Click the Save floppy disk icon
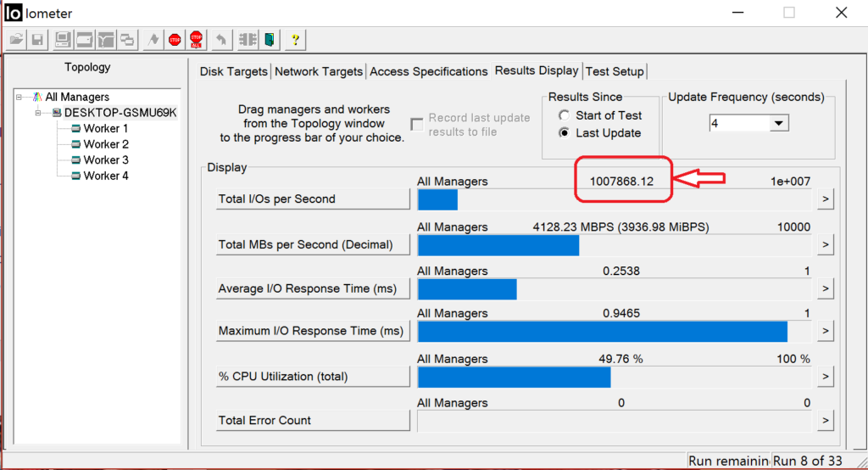The height and width of the screenshot is (470, 868). coord(37,39)
